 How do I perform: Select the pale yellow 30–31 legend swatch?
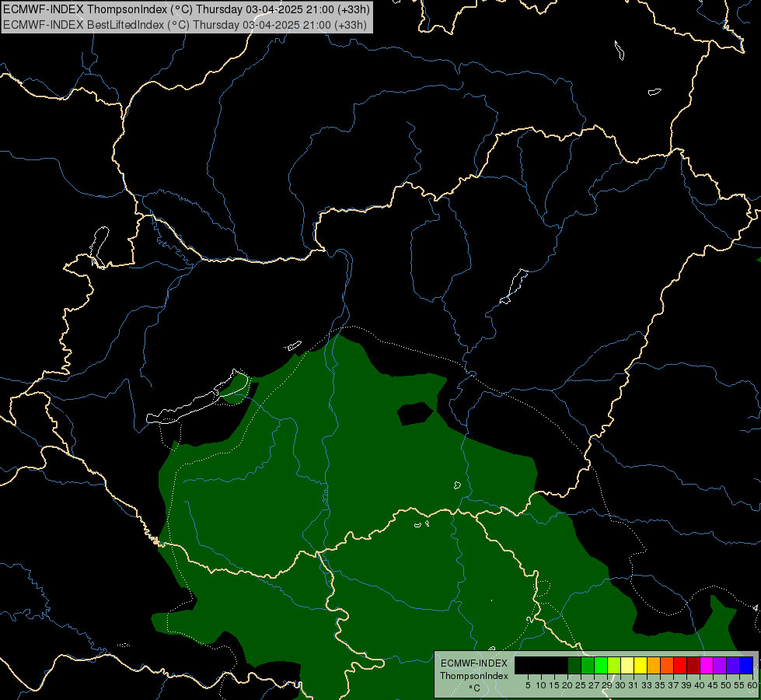627,666
